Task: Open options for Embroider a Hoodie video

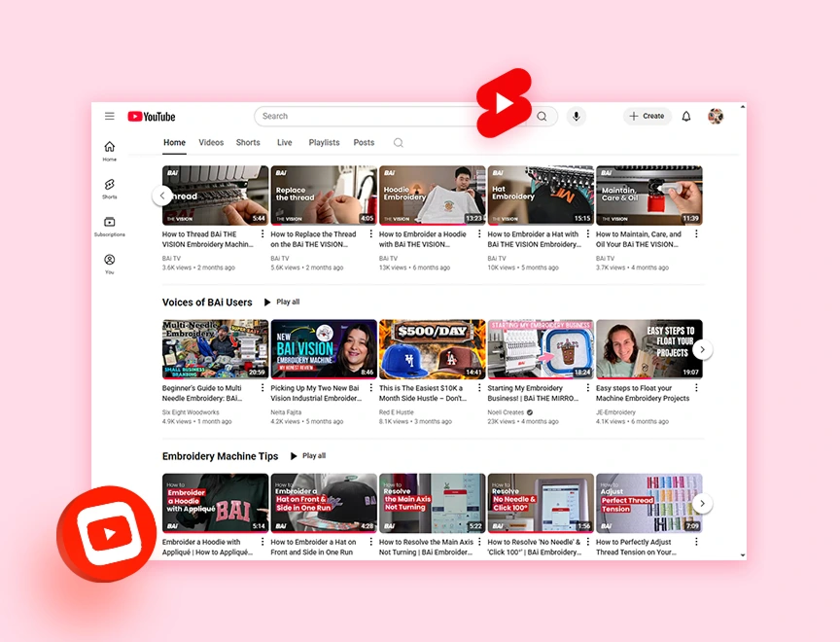Action: 479,233
